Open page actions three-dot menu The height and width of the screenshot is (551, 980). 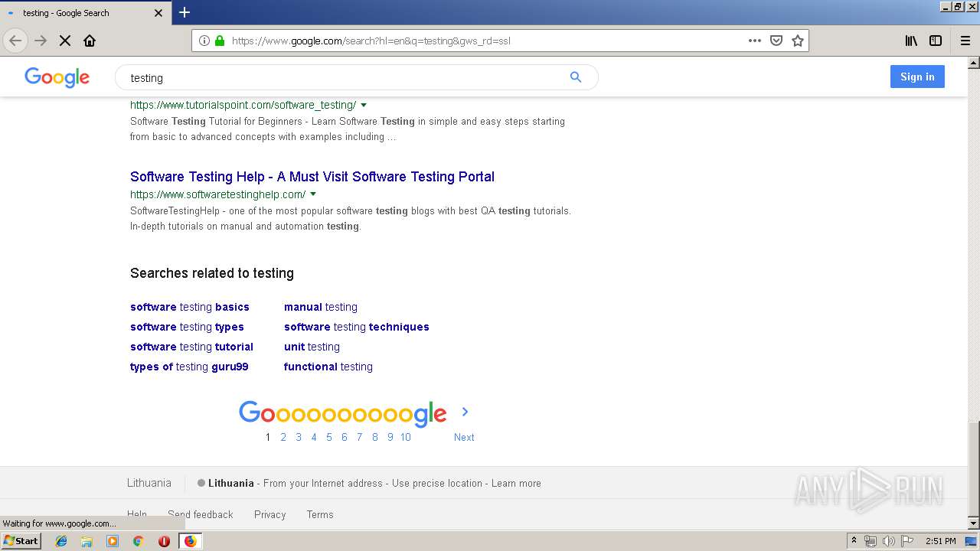(x=755, y=41)
